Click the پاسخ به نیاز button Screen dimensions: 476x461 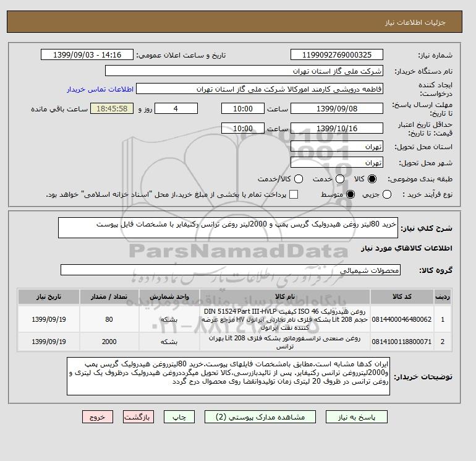pos(357,416)
